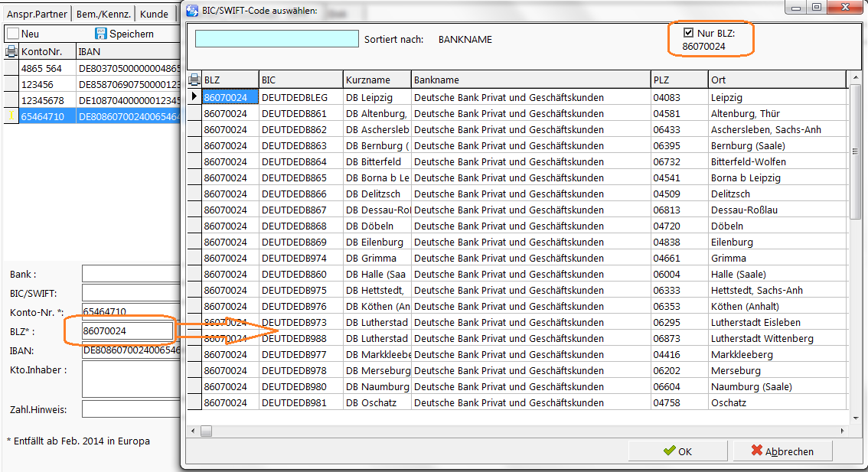Click Ort cell Lutherstadt Wittenberg
This screenshot has height=472, width=868.
pyautogui.click(x=778, y=338)
